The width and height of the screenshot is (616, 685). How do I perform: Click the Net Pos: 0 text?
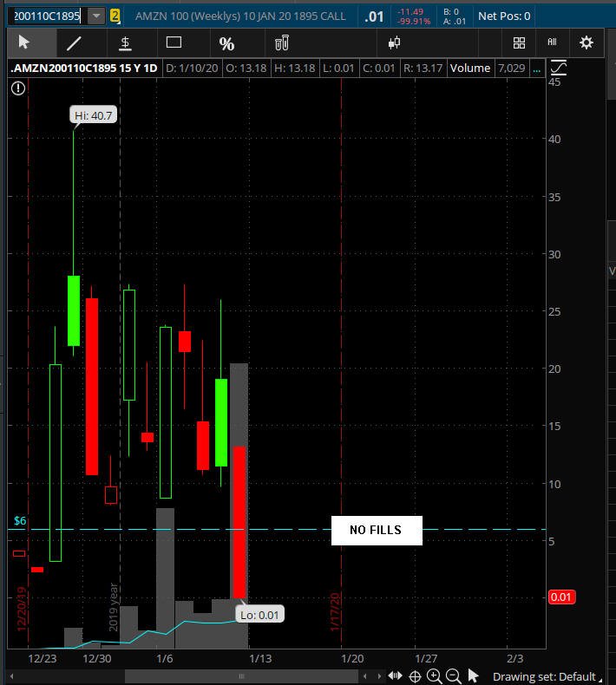pos(504,16)
